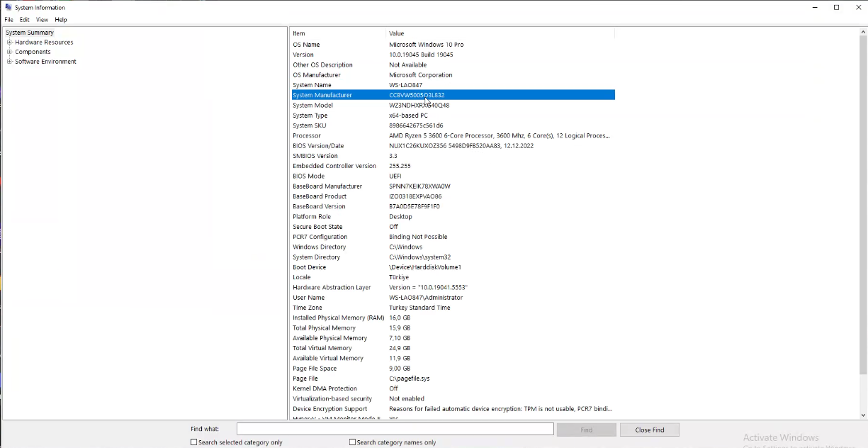Select the User Name row
The width and height of the screenshot is (868, 448).
[x=453, y=298]
